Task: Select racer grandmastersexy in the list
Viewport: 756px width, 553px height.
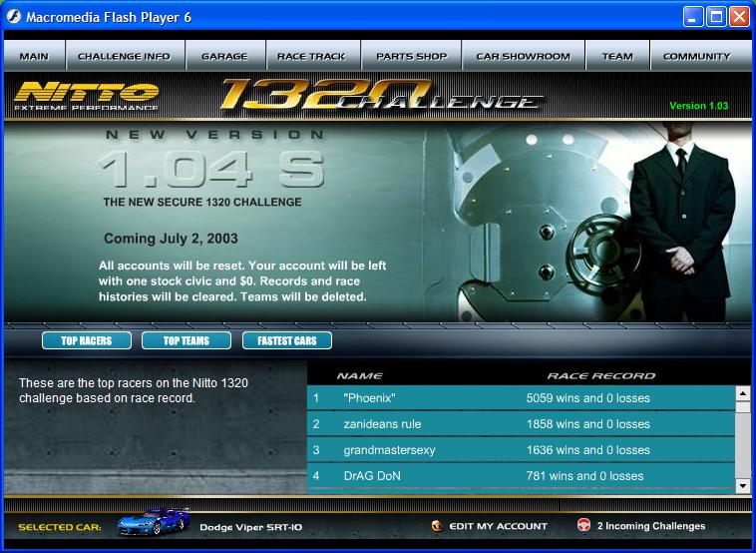Action: click(x=389, y=450)
